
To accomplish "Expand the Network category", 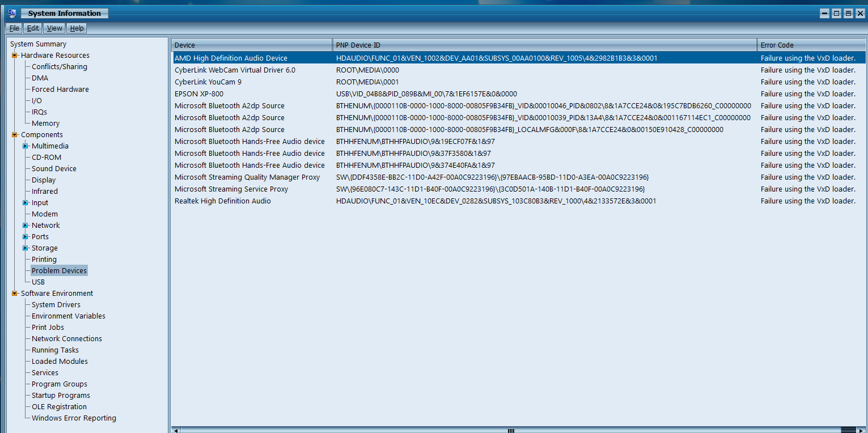I will pos(26,226).
